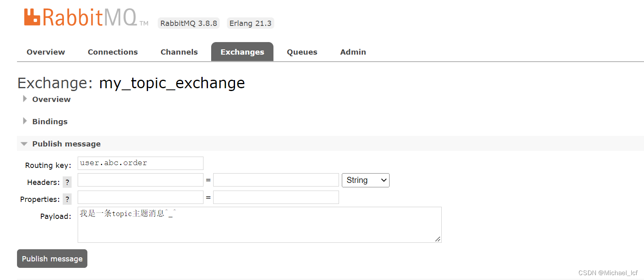Click the RabbitMQ logo

[86, 18]
